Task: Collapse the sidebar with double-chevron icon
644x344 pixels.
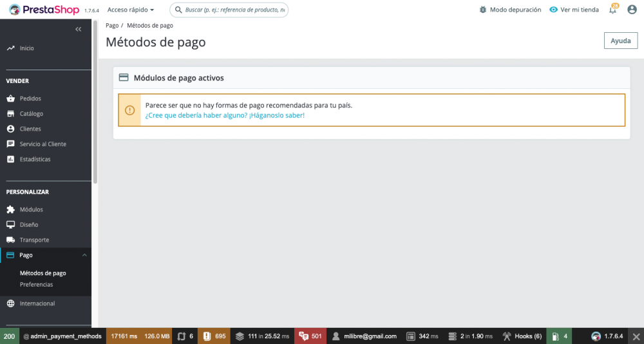Action: (x=79, y=29)
